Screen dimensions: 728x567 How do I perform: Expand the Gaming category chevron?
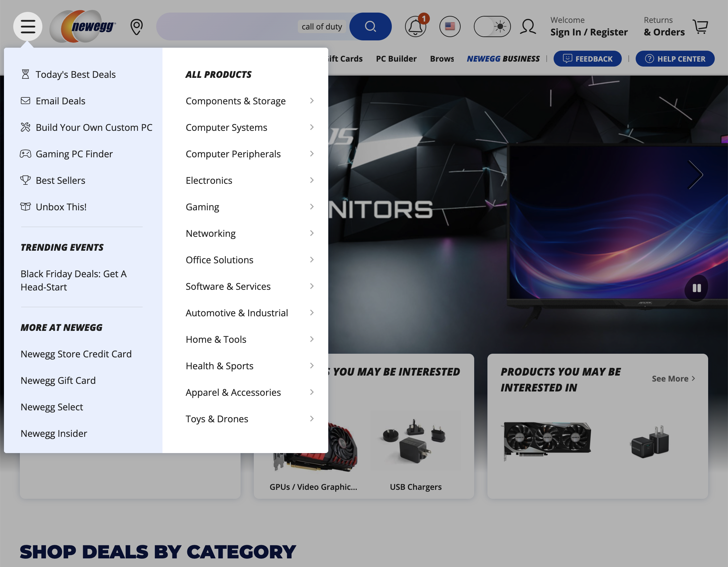pyautogui.click(x=312, y=207)
